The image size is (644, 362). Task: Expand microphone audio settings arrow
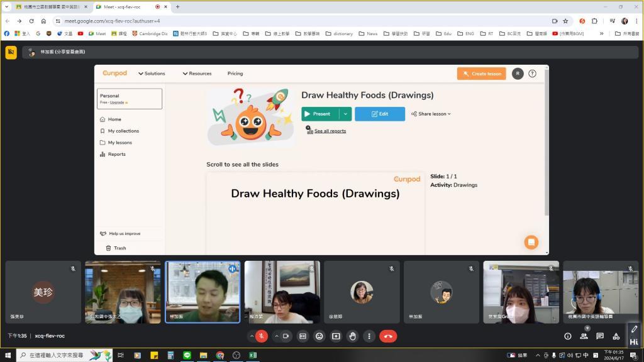252,336
